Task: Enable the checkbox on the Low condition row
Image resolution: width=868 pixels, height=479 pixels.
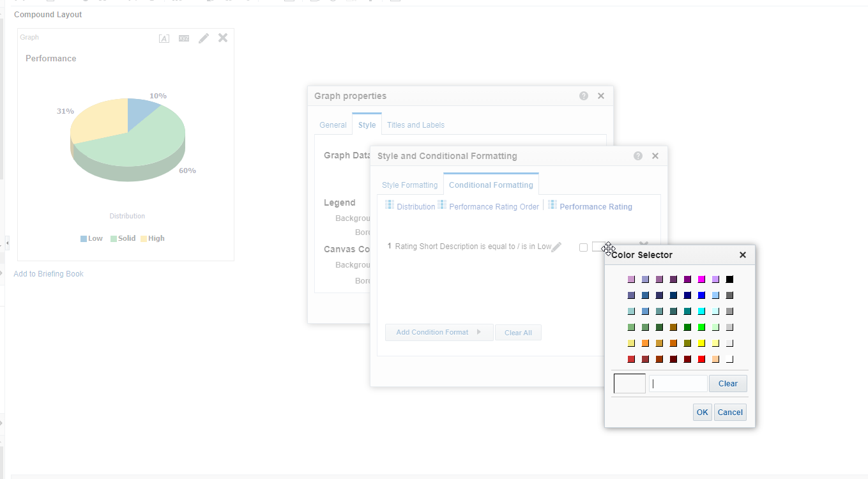Action: [583, 247]
